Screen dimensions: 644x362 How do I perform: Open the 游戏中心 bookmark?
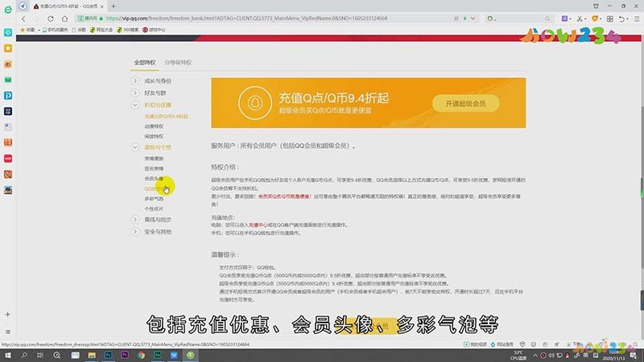click(x=154, y=30)
